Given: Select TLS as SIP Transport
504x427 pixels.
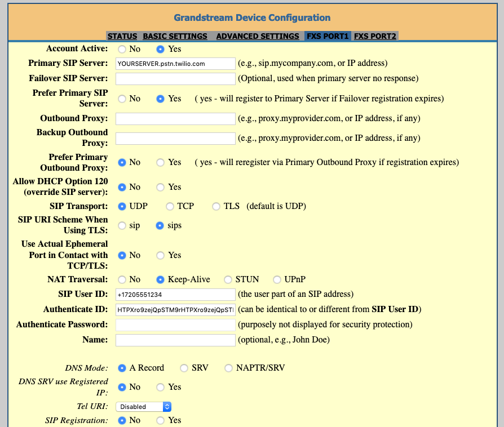Looking at the screenshot, I should click(x=216, y=206).
